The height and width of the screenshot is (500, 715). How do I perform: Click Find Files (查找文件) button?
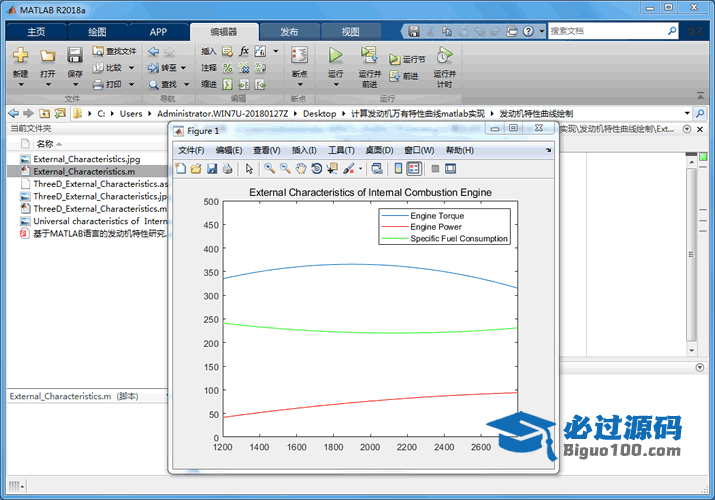click(x=113, y=51)
